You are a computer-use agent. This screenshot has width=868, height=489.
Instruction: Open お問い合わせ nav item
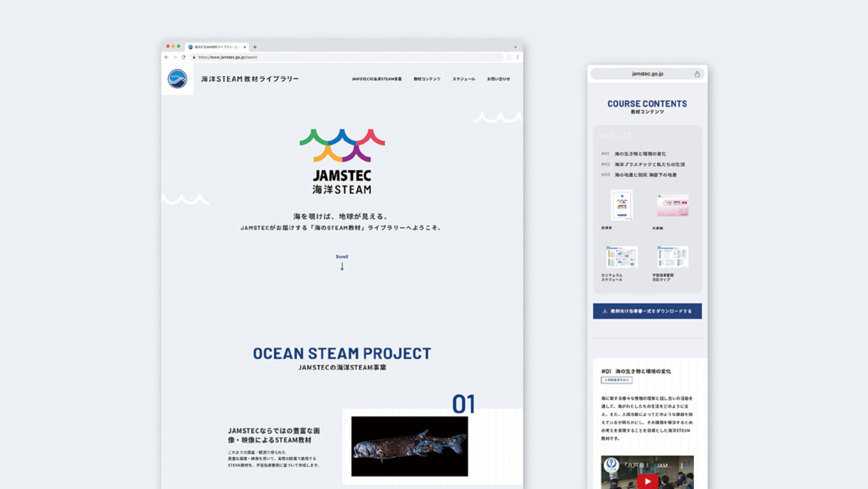(x=498, y=79)
